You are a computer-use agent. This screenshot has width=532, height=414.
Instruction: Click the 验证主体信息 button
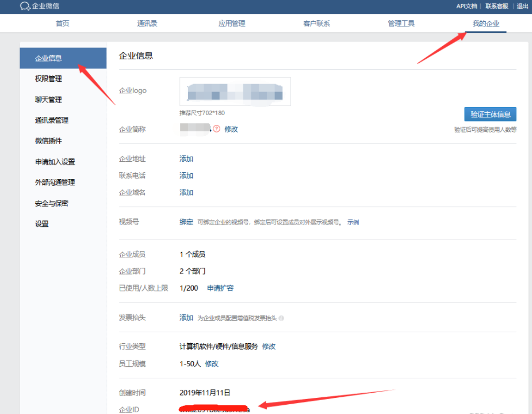point(490,114)
